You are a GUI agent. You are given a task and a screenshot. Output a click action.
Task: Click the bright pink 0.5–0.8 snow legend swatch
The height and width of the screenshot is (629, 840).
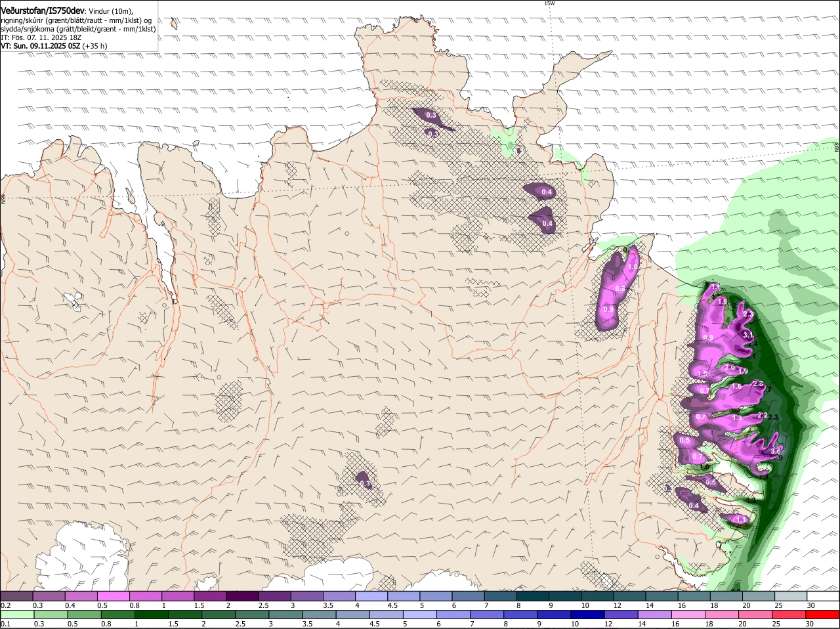tap(113, 596)
